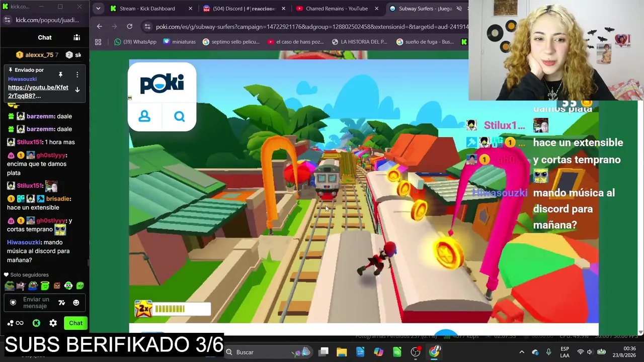The image size is (644, 362).
Task: Reload the Poki page
Action: [x=129, y=27]
